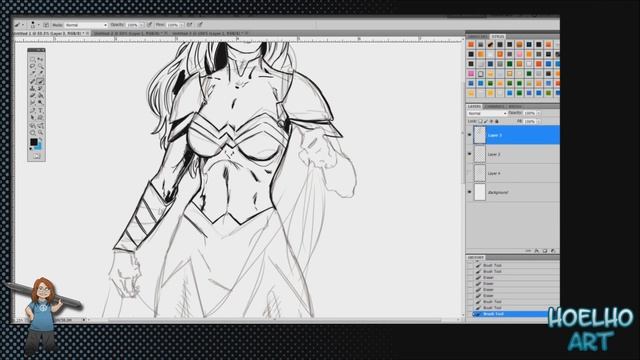Select the Eyedropper tool
Screen dimensions: 640x360
coord(40,73)
